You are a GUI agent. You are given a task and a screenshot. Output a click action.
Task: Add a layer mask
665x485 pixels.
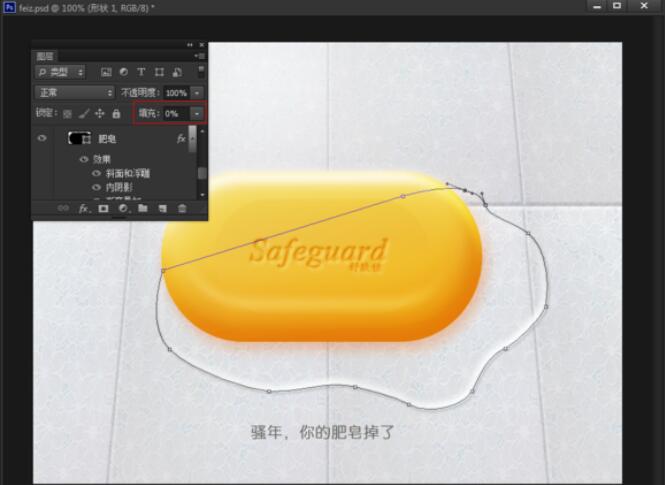(x=103, y=209)
